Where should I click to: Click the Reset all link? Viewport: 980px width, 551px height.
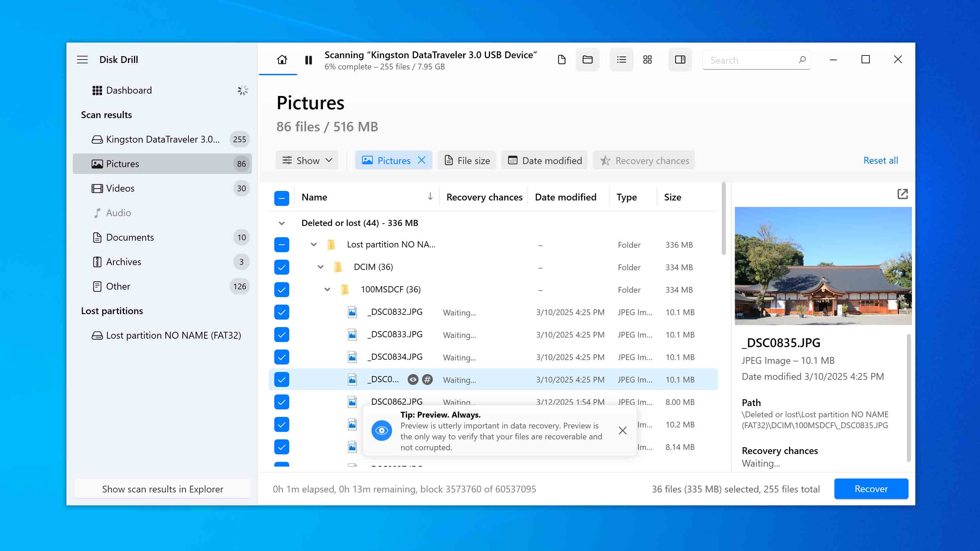[x=881, y=160]
